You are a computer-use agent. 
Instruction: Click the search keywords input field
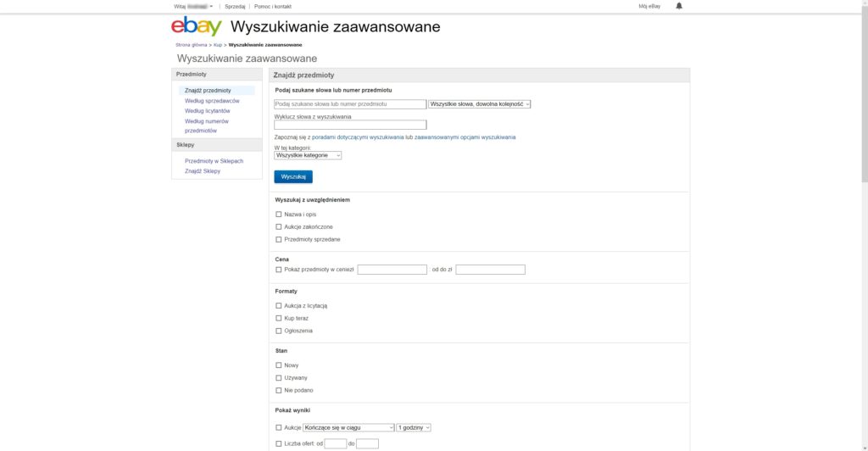point(350,104)
